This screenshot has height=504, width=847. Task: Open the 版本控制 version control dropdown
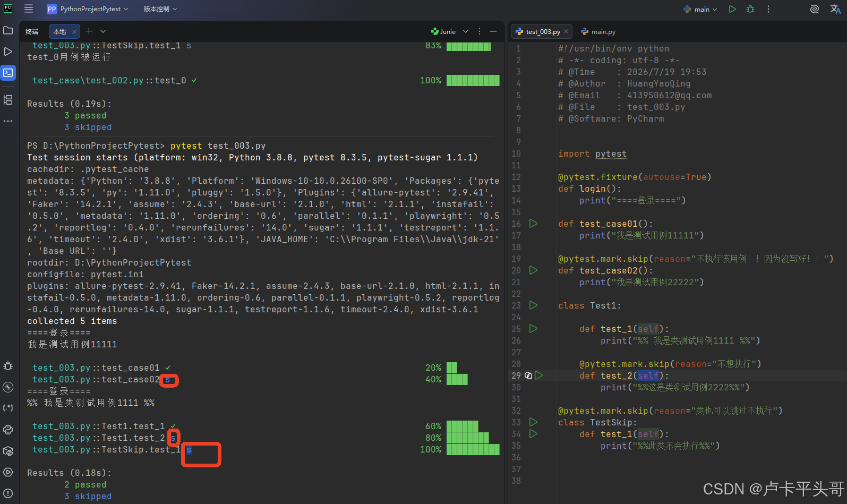(x=160, y=9)
